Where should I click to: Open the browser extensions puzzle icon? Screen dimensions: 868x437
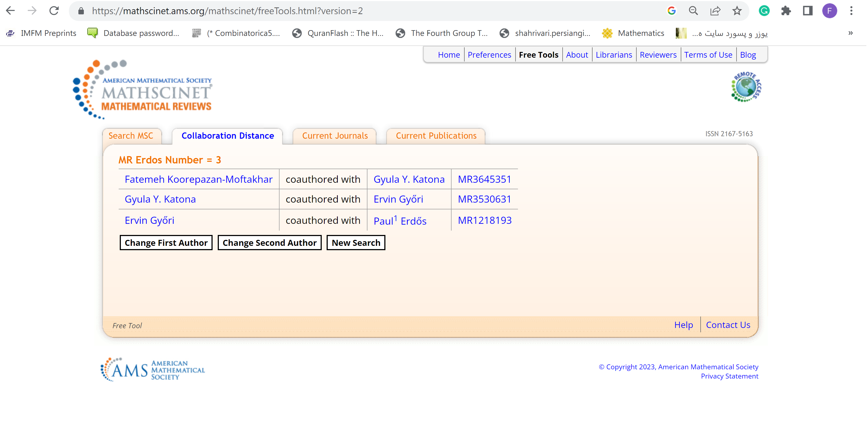(x=786, y=11)
